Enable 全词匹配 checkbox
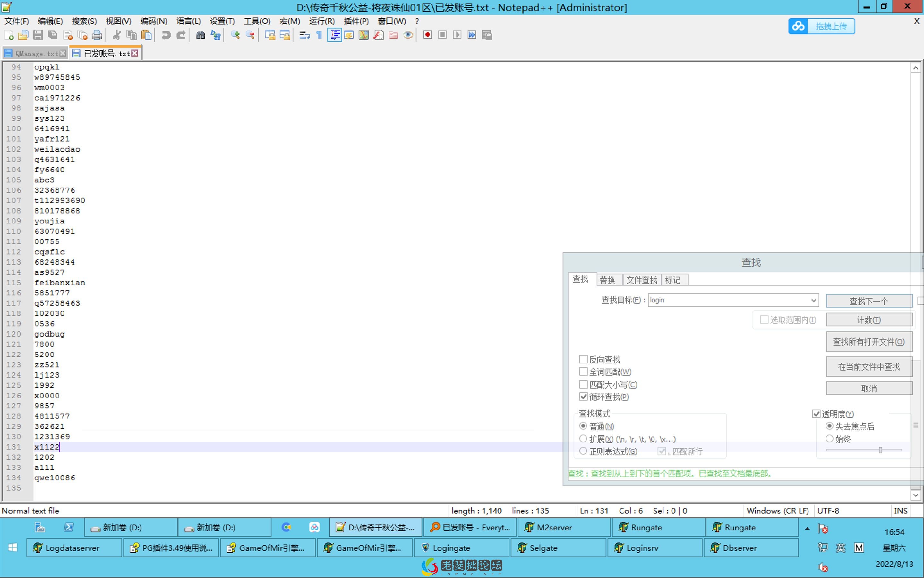The width and height of the screenshot is (924, 578). [583, 372]
